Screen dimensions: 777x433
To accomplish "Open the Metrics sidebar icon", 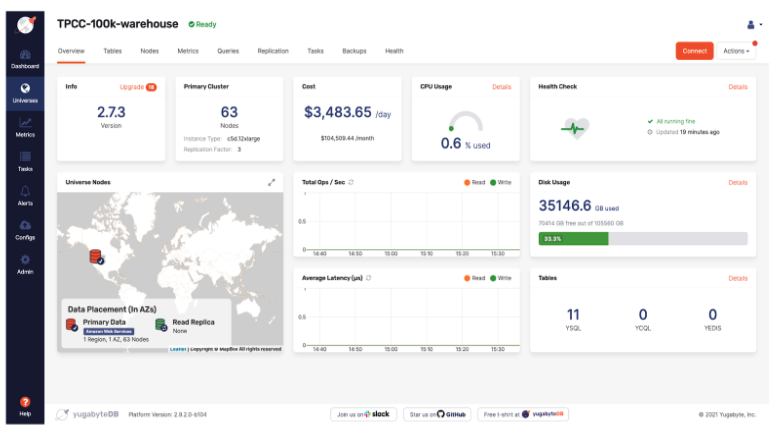I will [x=25, y=125].
